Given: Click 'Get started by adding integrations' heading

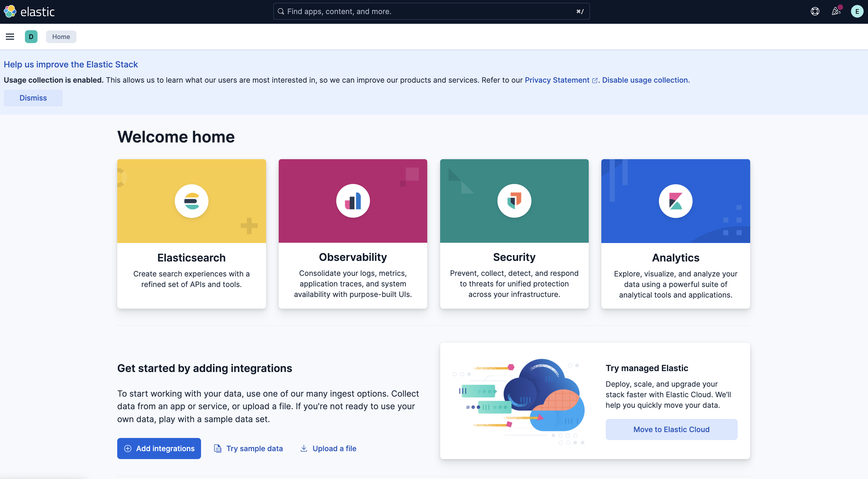Looking at the screenshot, I should point(205,368).
